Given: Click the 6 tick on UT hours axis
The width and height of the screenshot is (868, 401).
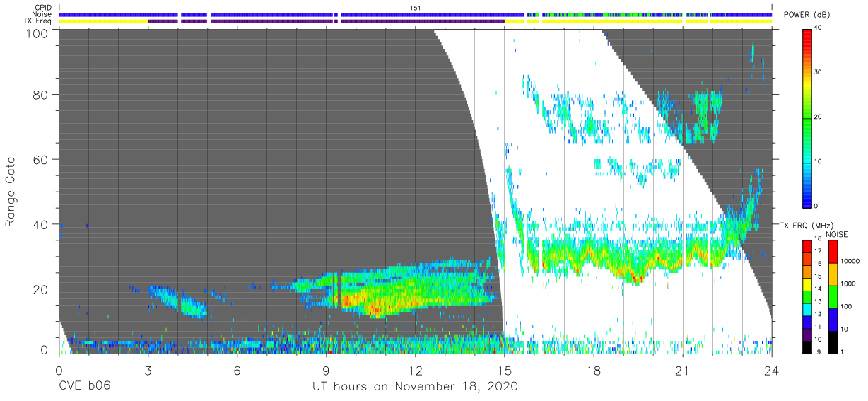Looking at the screenshot, I should (x=237, y=370).
